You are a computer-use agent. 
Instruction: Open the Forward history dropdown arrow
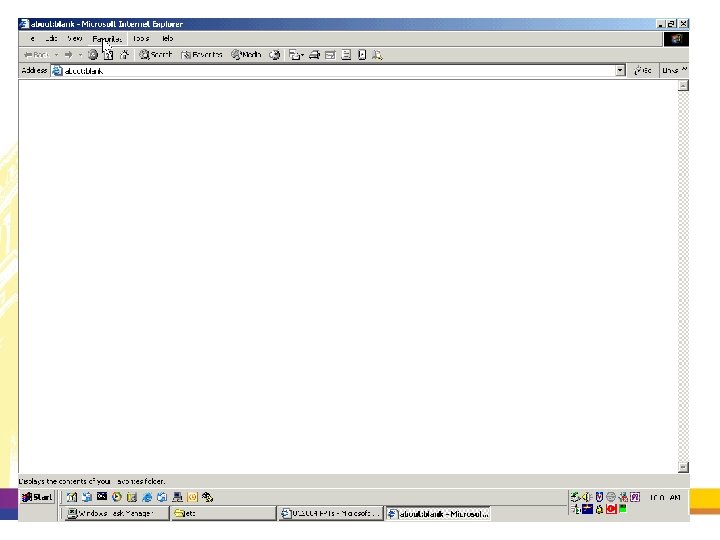click(80, 55)
